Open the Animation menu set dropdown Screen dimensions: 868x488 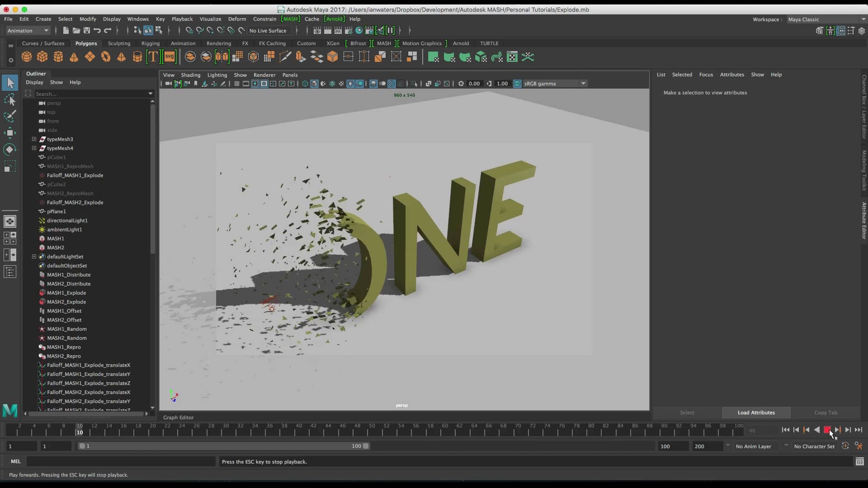[x=28, y=30]
